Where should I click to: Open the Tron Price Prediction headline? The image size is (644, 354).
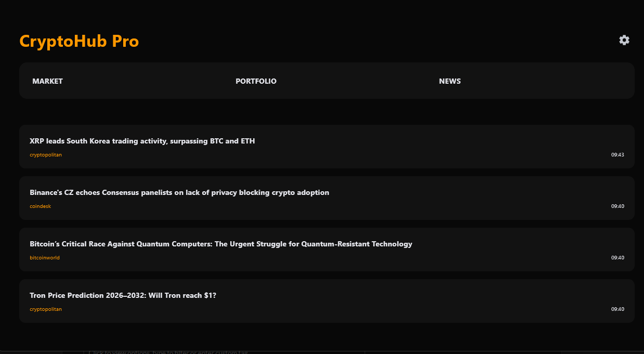point(123,295)
